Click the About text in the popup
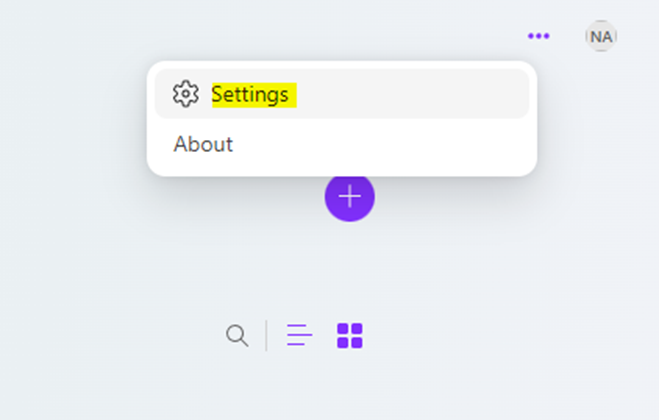Image resolution: width=659 pixels, height=420 pixels. click(x=203, y=144)
